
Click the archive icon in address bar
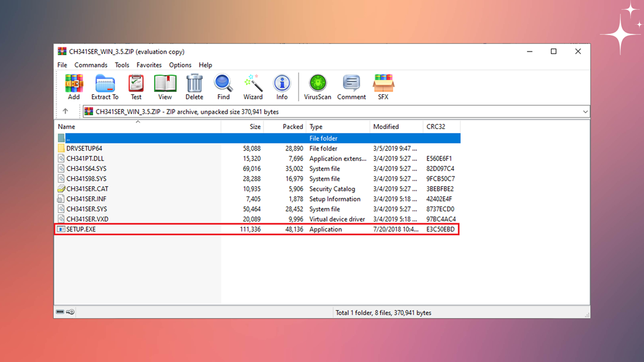tap(89, 111)
